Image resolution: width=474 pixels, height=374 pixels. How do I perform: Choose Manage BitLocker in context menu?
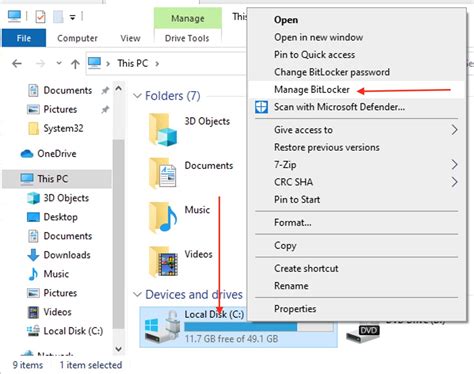[x=357, y=89]
